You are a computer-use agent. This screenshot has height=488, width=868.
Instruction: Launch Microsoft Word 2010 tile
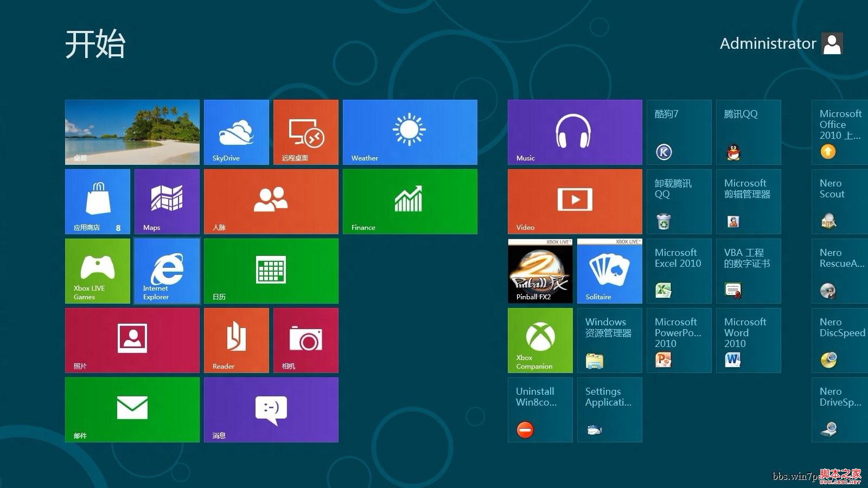pos(749,341)
